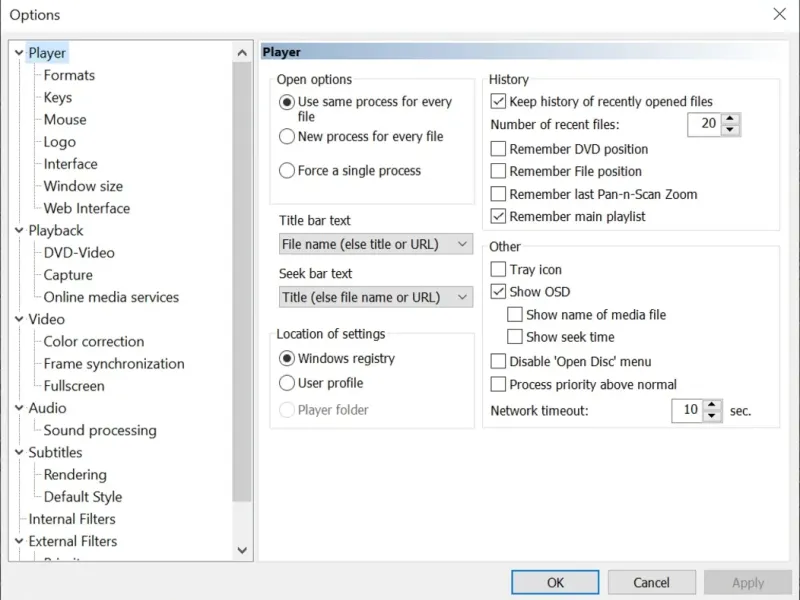
Task: Open the Seek bar text dropdown
Action: point(376,297)
